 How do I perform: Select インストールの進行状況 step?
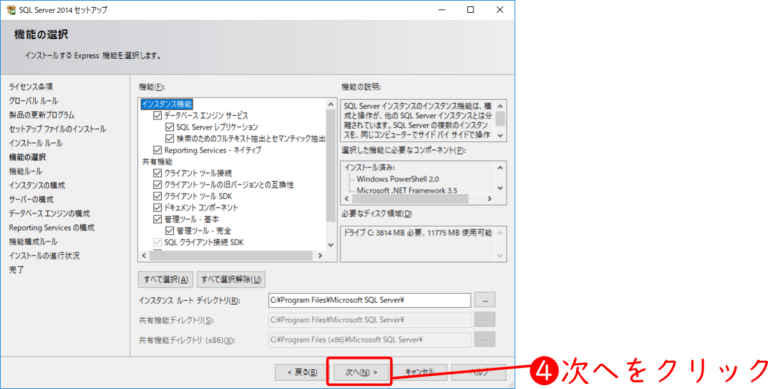tap(44, 256)
